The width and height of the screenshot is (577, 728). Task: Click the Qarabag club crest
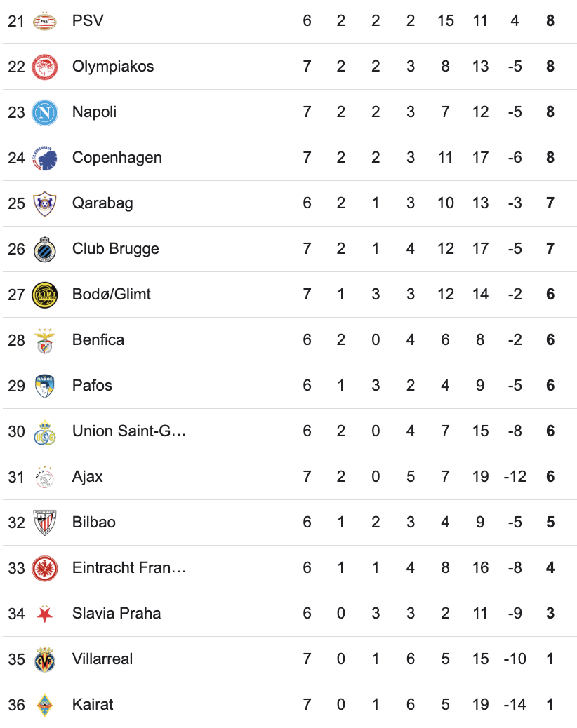tap(45, 203)
